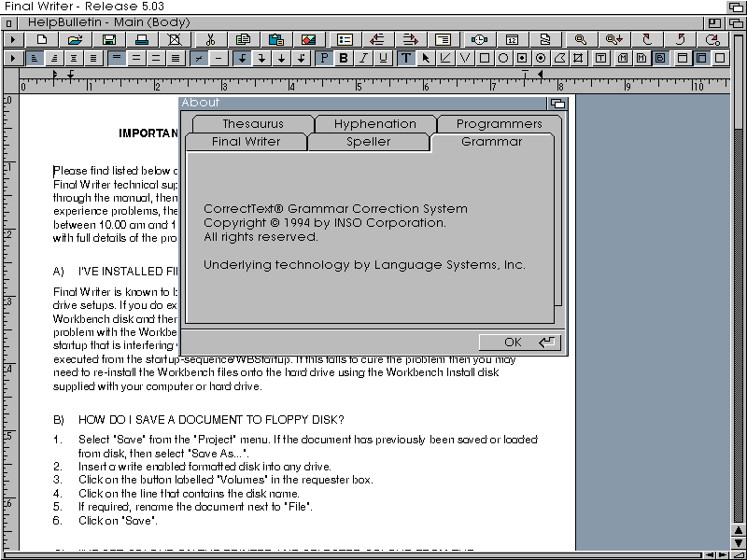Cut the selection with the scissors icon
Screen dimensions: 747x560
210,39
